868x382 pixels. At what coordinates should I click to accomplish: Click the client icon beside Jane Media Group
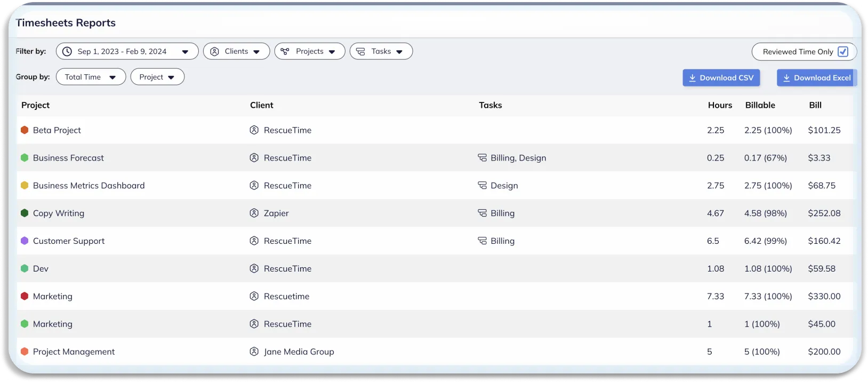pos(254,352)
